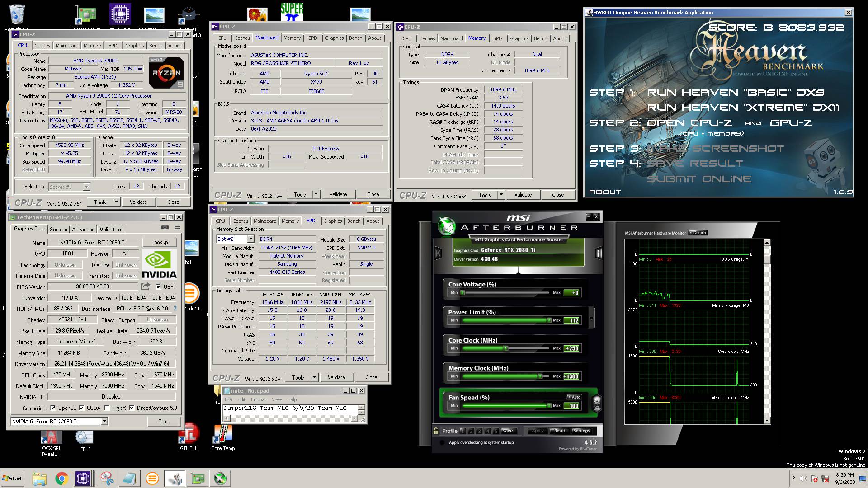Switch to the Sensors tab in GPU-Z
The image size is (868, 488).
pos(58,229)
